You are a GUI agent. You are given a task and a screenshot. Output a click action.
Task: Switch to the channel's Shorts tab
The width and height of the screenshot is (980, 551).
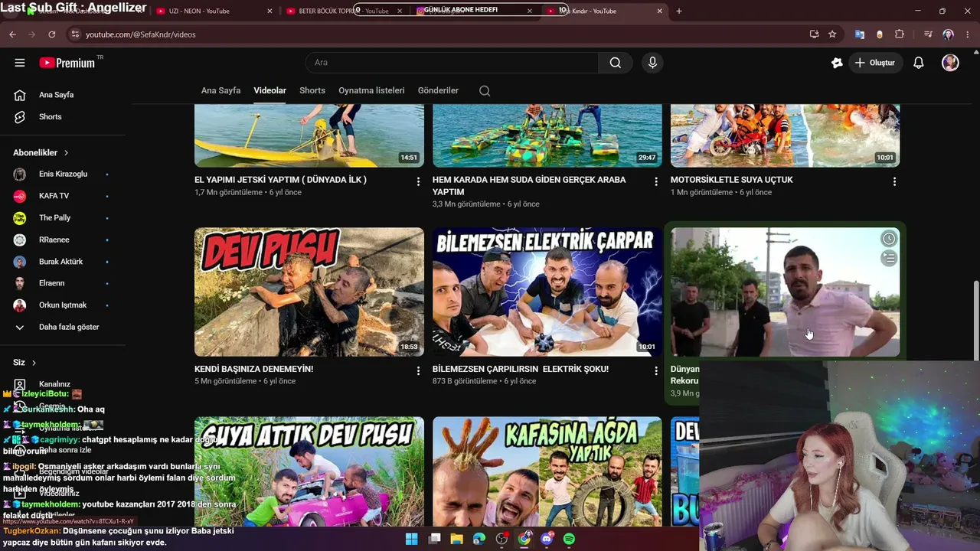(312, 90)
